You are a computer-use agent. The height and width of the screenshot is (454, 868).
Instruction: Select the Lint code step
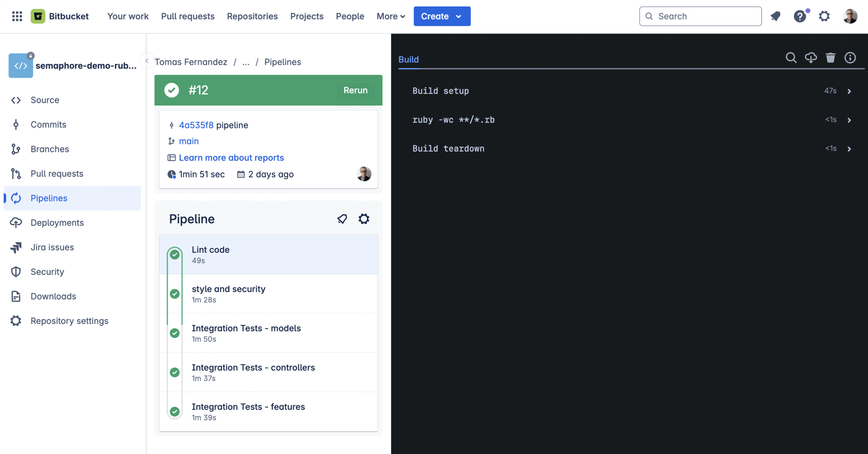(x=268, y=254)
